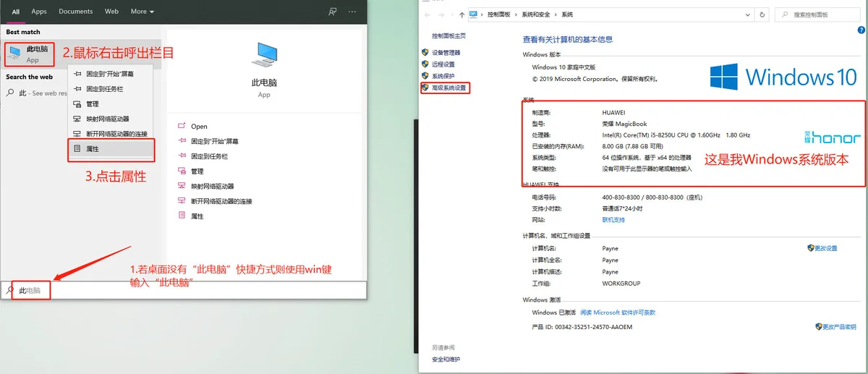Click the refresh button beside the address bar
The height and width of the screenshot is (374, 868).
[762, 14]
